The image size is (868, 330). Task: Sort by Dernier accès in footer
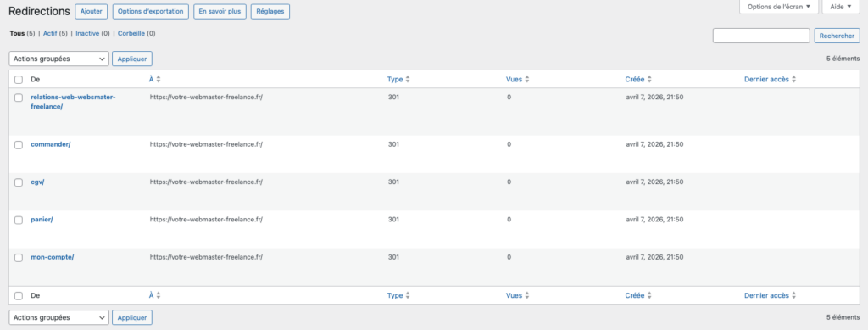771,296
